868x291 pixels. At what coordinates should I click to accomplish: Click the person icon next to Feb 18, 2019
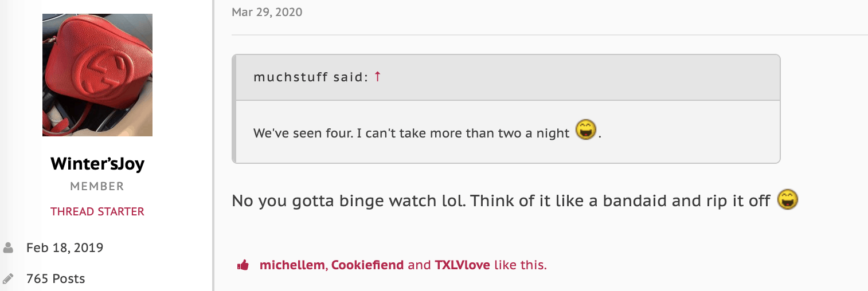(x=9, y=248)
